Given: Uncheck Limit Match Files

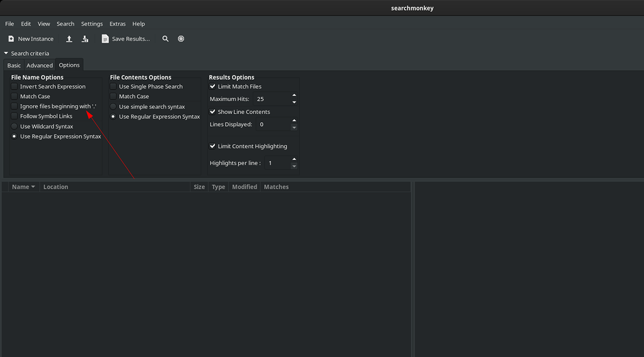Looking at the screenshot, I should [212, 86].
